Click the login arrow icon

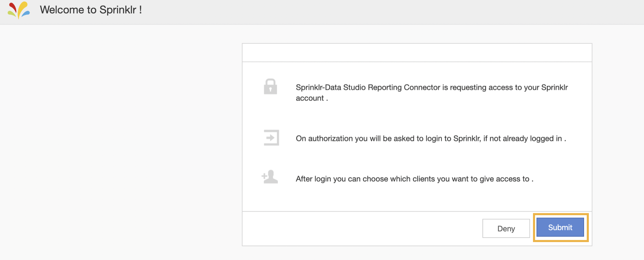tap(271, 138)
